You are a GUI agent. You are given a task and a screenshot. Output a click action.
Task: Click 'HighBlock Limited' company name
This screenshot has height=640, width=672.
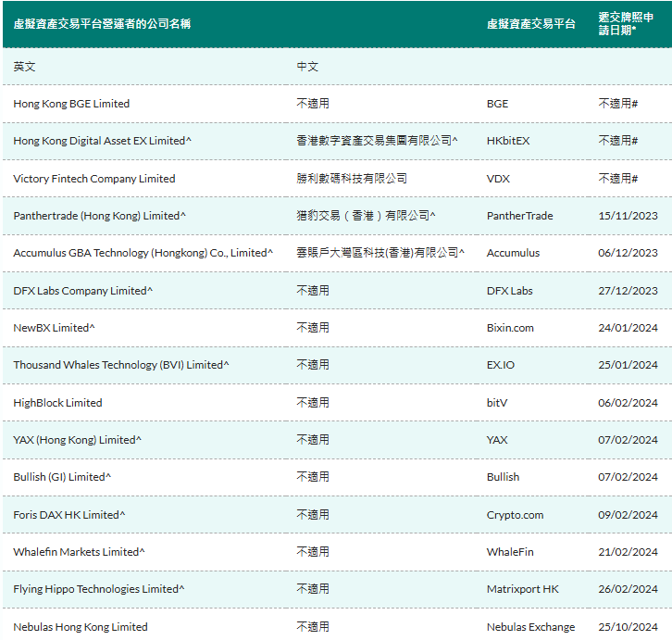tap(57, 403)
